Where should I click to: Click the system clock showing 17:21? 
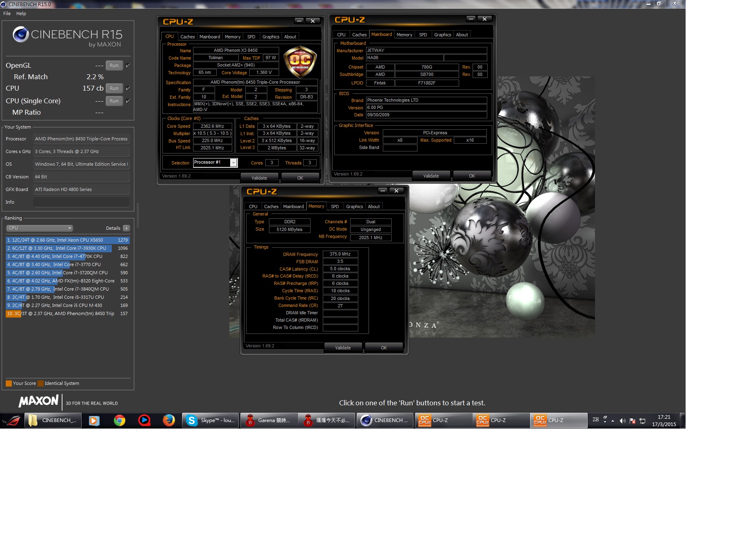[x=664, y=420]
